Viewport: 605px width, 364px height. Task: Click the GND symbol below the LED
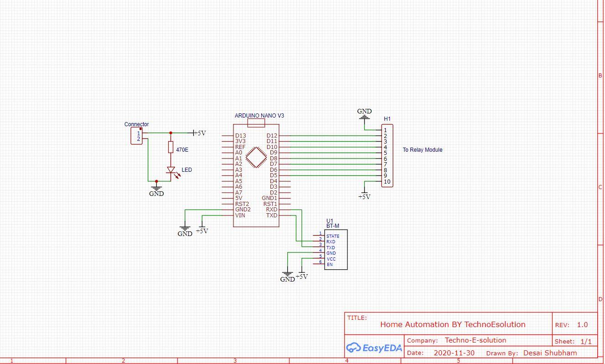click(x=156, y=187)
